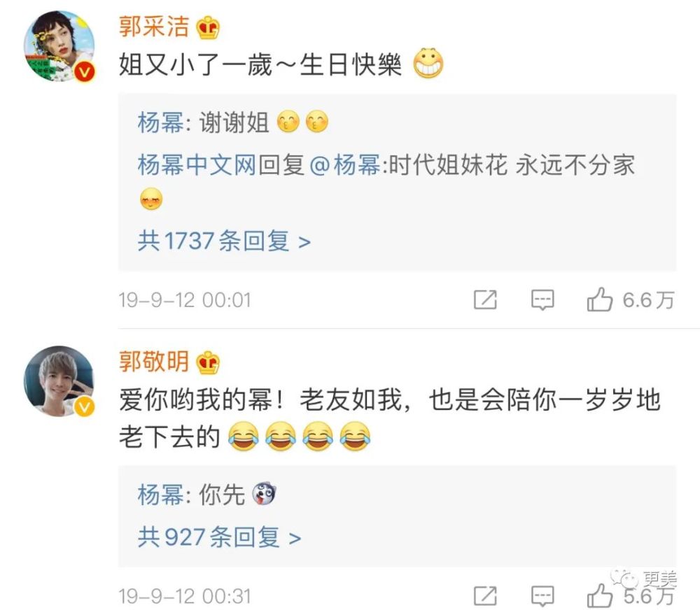Like 郭采洁's comment with thumbs-up icon
The width and height of the screenshot is (700, 610).
tap(599, 299)
